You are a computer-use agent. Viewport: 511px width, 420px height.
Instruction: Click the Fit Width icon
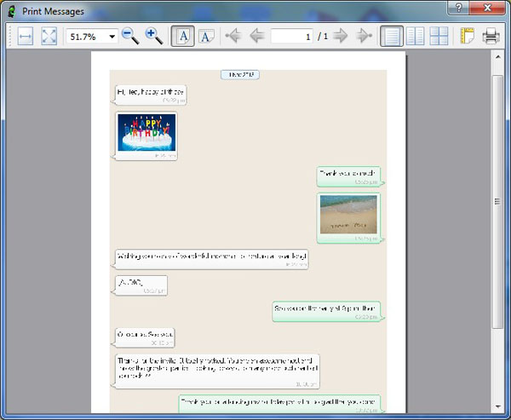click(x=26, y=36)
